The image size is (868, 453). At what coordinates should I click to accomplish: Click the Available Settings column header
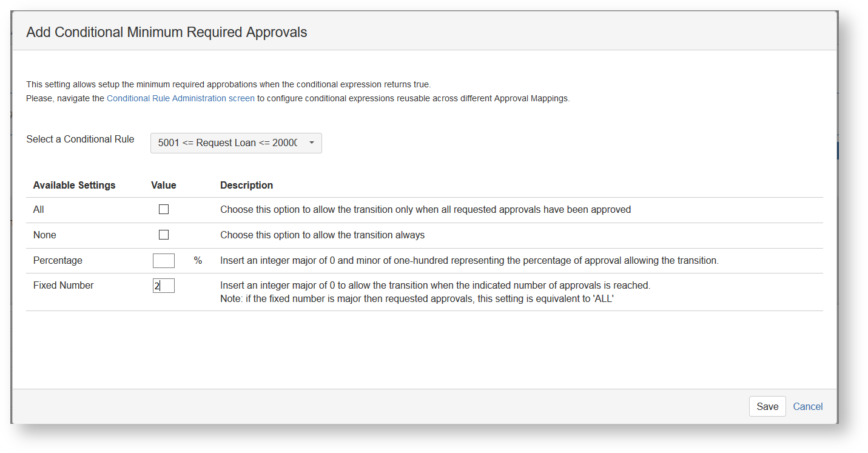[74, 185]
